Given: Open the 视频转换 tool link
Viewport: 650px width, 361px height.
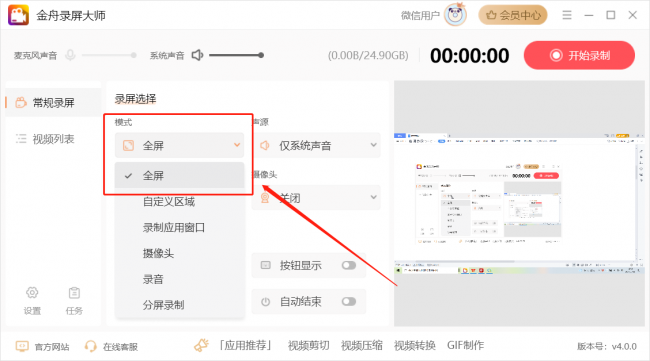Looking at the screenshot, I should coord(415,346).
